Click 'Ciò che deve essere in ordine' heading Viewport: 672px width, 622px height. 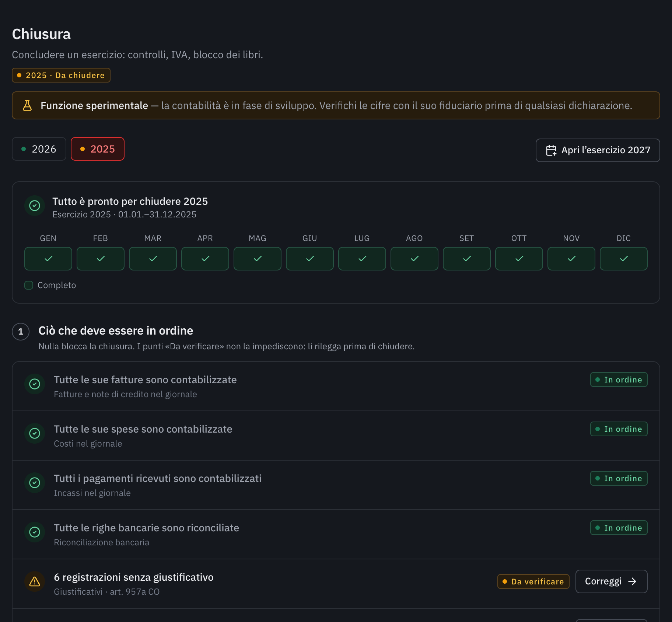pos(116,331)
